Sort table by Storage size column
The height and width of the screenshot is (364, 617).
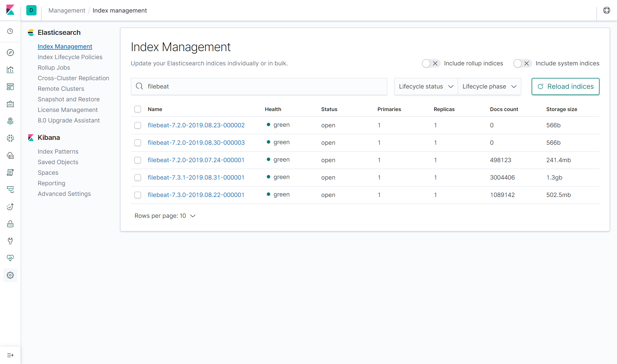click(562, 109)
